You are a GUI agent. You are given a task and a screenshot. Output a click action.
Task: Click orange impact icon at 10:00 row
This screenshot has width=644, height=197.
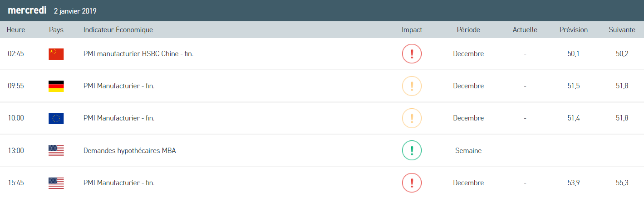(412, 118)
